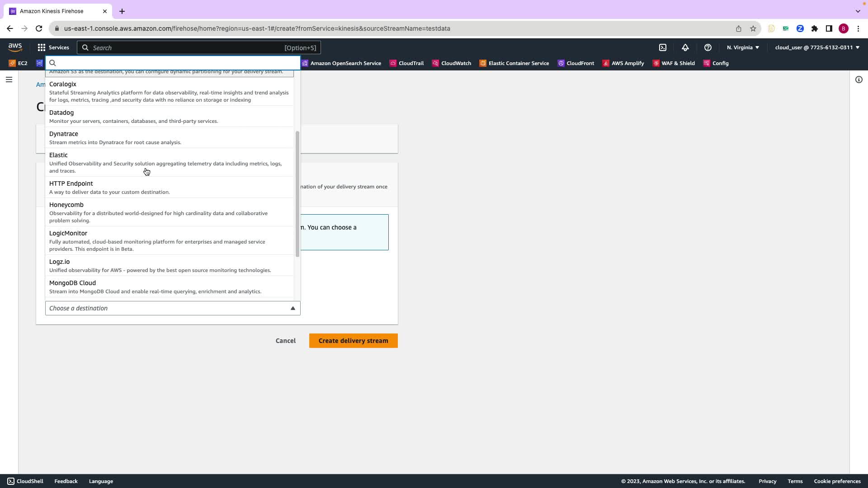Click the Cancel button
Image resolution: width=868 pixels, height=488 pixels.
[x=285, y=341]
